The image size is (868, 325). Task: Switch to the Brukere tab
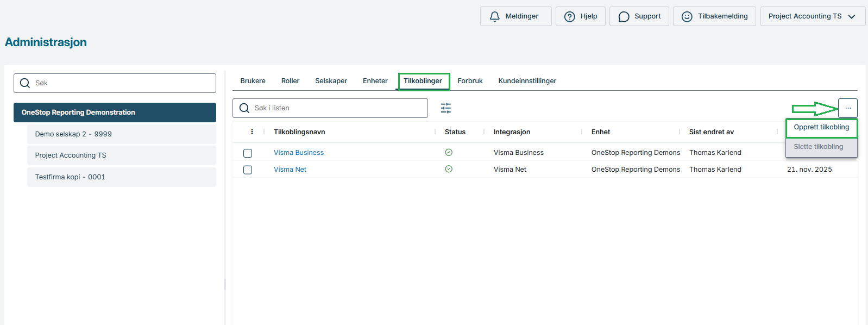tap(253, 81)
